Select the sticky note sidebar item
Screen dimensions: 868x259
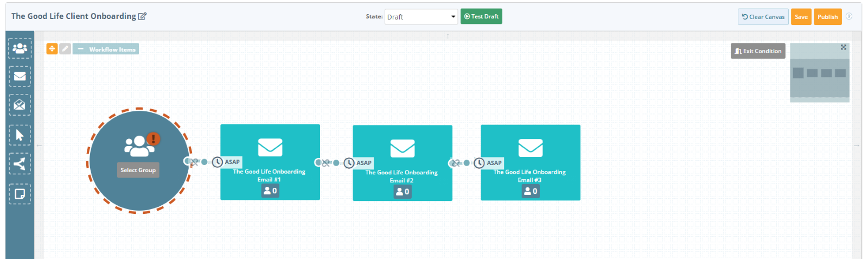20,194
